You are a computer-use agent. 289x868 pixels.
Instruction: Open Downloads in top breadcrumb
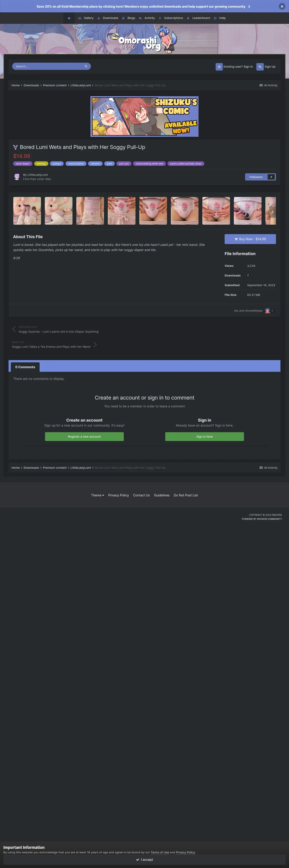pyautogui.click(x=31, y=85)
